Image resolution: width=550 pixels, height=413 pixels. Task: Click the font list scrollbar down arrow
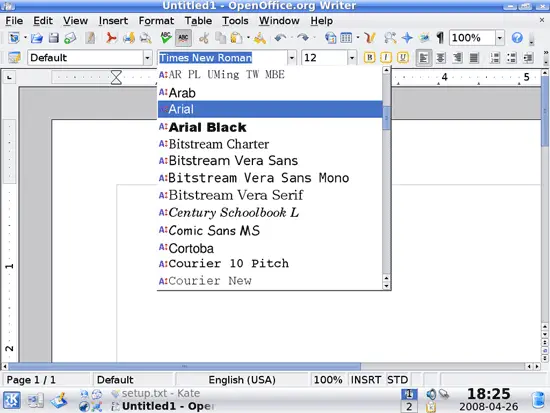point(386,286)
